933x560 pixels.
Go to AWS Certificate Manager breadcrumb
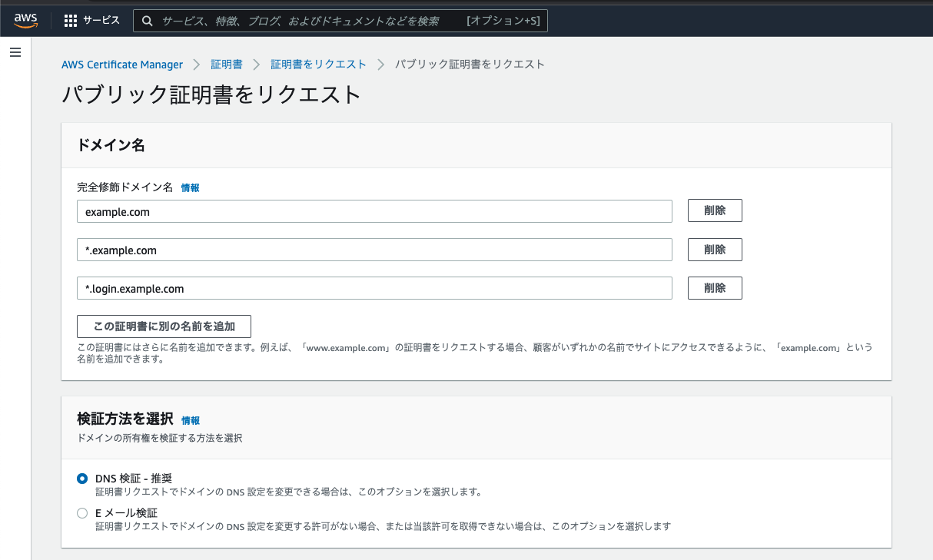tap(122, 65)
